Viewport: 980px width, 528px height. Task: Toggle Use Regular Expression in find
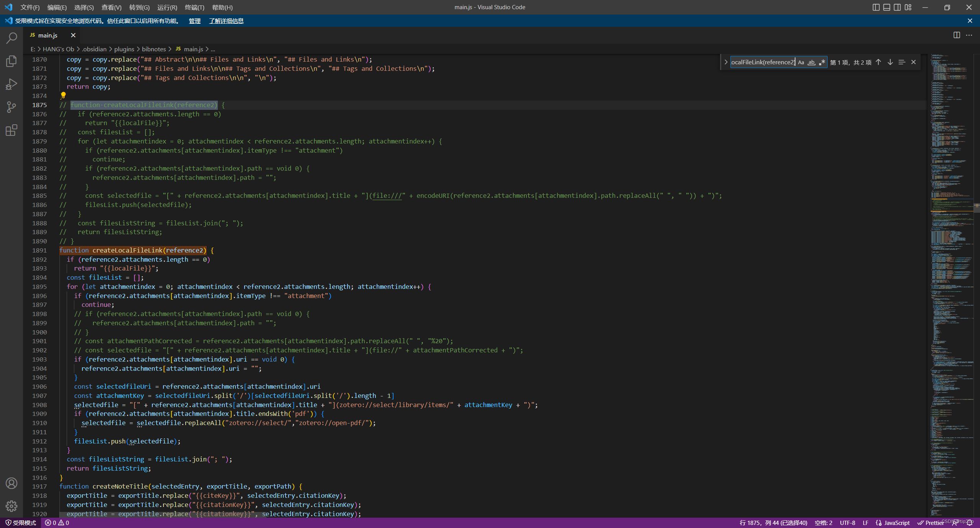(x=822, y=62)
